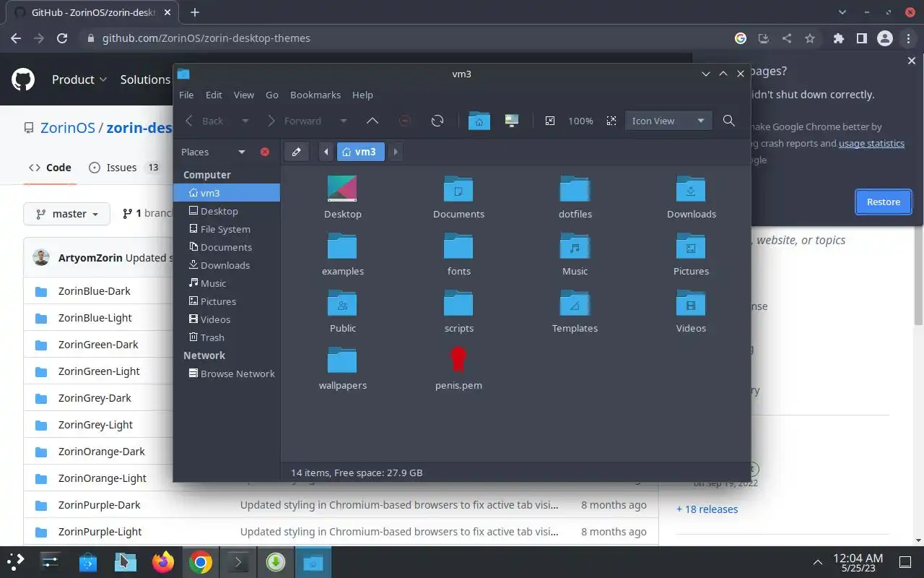Click the Forward navigation button
The width and height of the screenshot is (924, 578).
295,121
